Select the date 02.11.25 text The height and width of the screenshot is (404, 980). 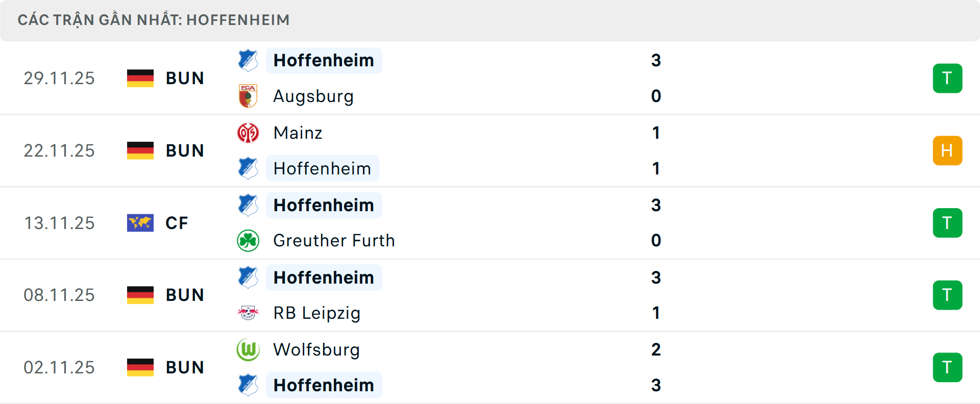[59, 367]
